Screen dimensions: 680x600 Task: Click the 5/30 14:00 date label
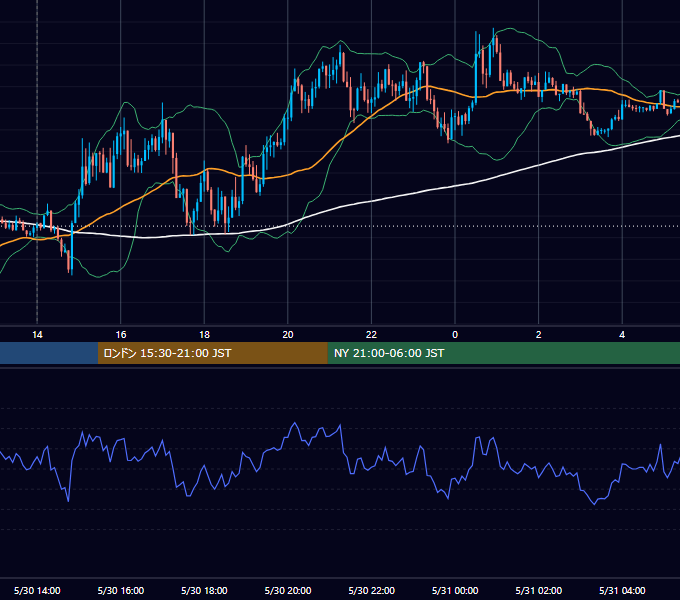click(x=37, y=590)
